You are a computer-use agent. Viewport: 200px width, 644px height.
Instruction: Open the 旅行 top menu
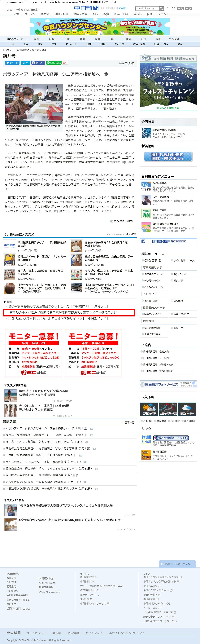pos(95,14)
